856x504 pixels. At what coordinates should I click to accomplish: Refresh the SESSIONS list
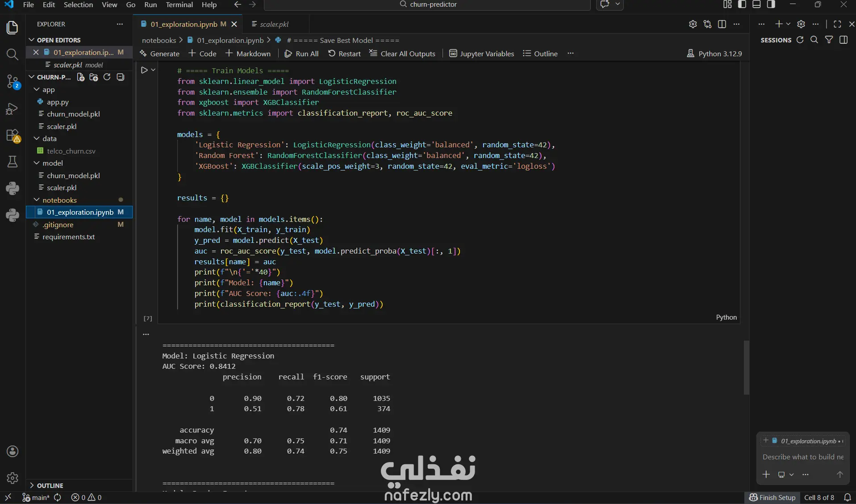(x=800, y=40)
